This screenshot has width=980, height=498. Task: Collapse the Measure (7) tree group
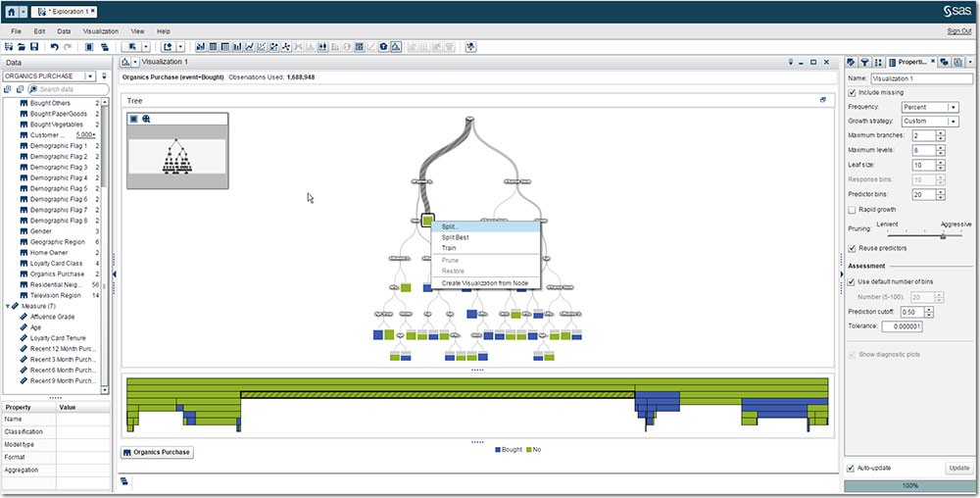(8, 306)
